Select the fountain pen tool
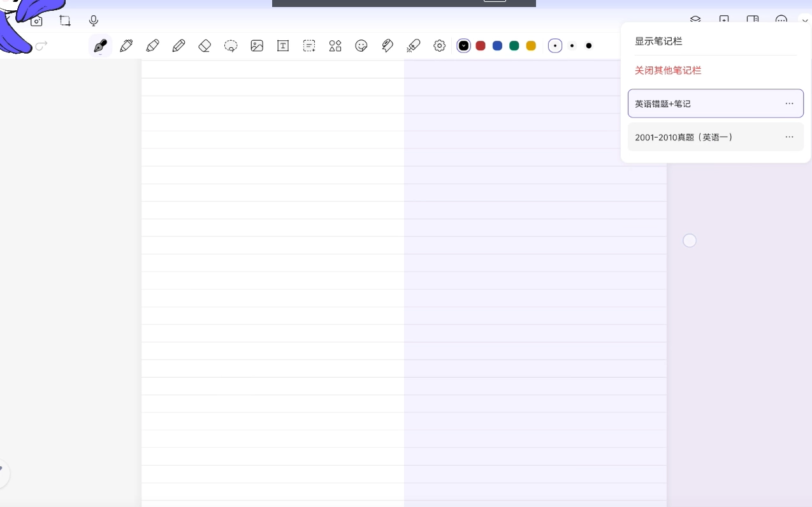The height and width of the screenshot is (507, 812). (x=100, y=46)
